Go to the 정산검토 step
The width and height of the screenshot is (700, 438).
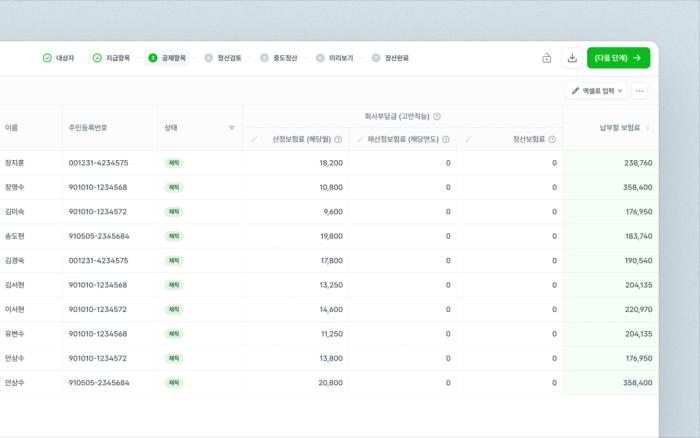pos(223,58)
